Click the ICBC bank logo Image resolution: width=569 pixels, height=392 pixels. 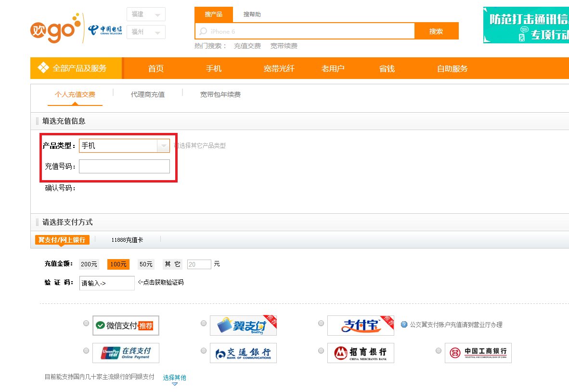[x=478, y=353]
